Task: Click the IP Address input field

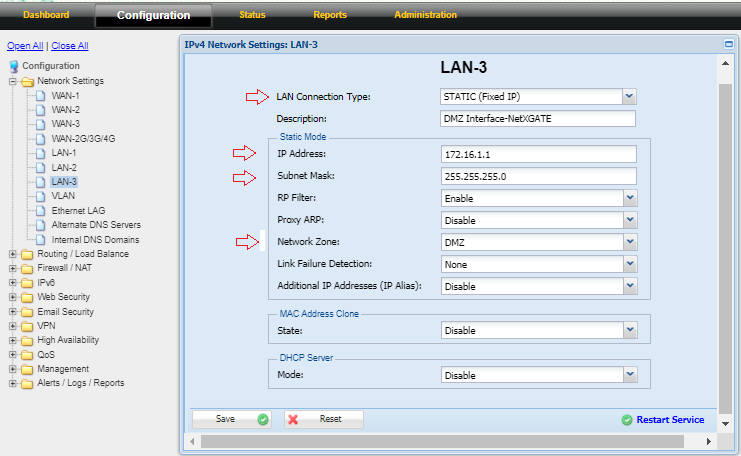Action: 538,154
